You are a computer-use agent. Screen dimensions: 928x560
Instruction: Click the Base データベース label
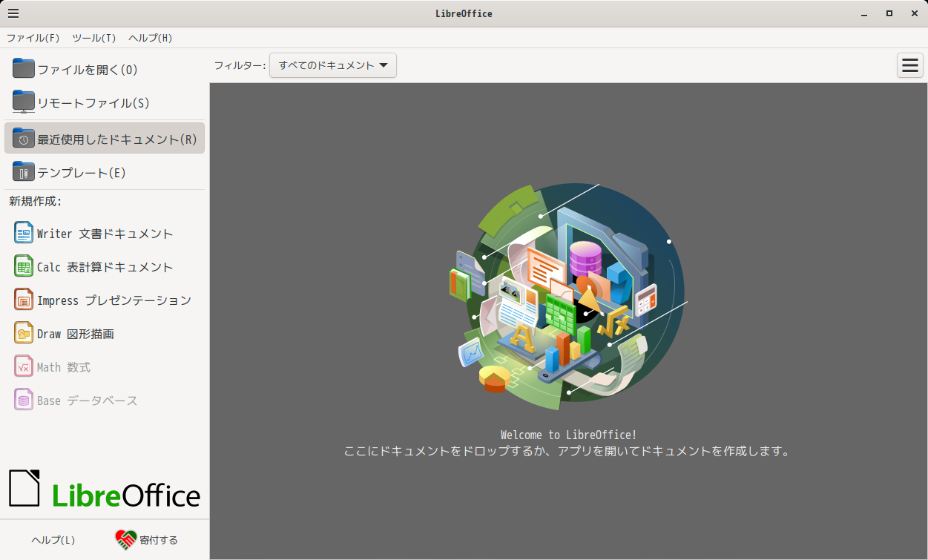point(88,401)
